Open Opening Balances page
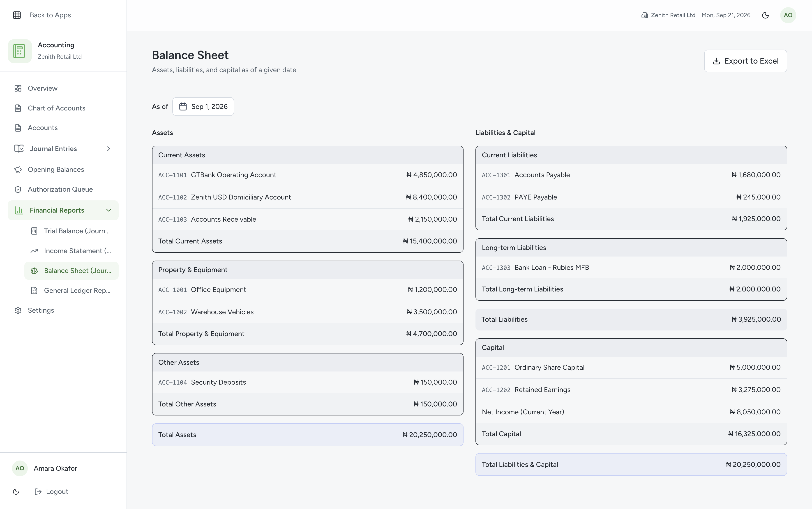The image size is (812, 509). [63, 169]
